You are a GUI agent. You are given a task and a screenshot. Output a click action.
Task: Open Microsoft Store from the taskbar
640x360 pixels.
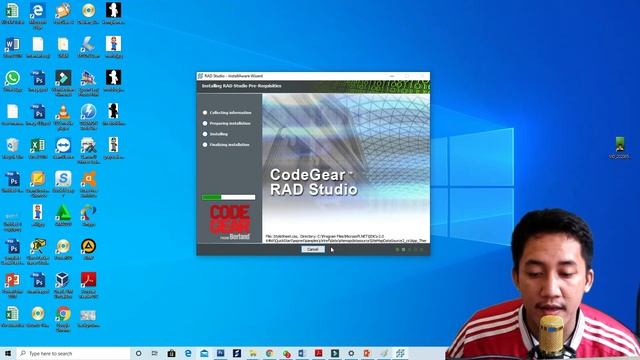171,353
